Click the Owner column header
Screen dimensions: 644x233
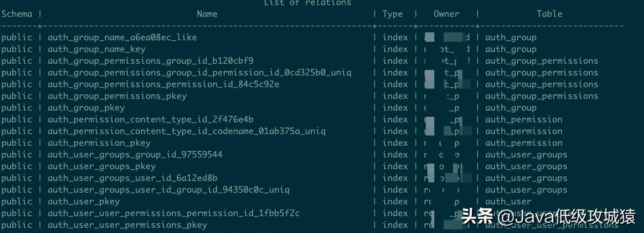pos(446,14)
